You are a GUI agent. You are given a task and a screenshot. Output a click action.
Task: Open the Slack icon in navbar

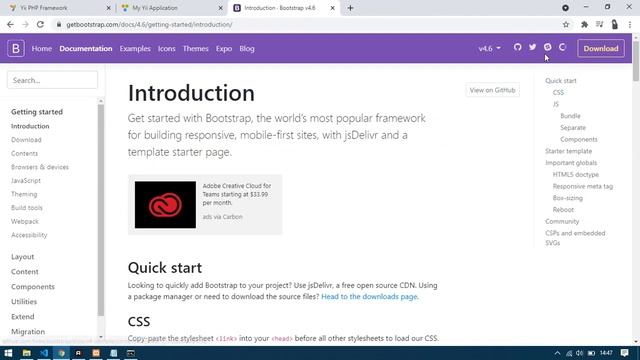tap(548, 47)
